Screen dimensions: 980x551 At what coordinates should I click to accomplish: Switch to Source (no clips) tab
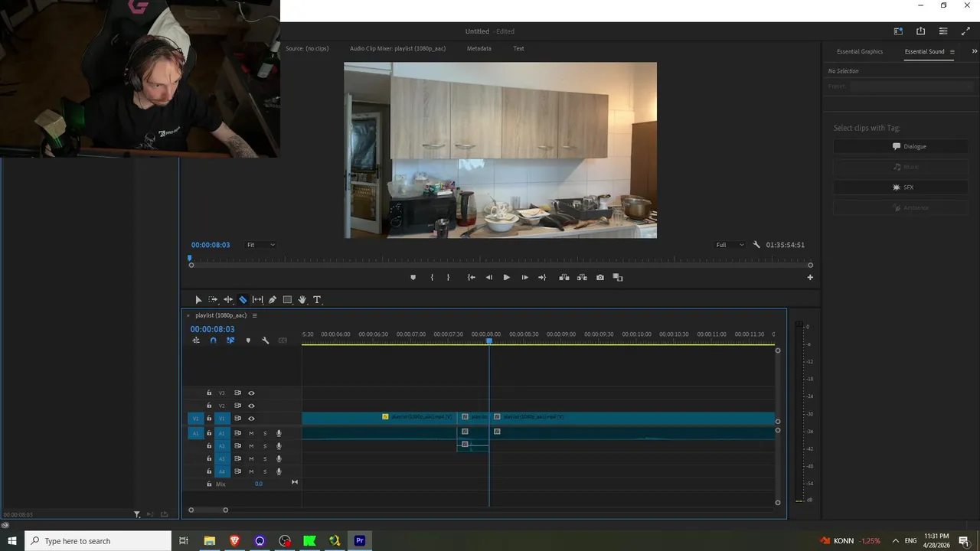point(307,48)
